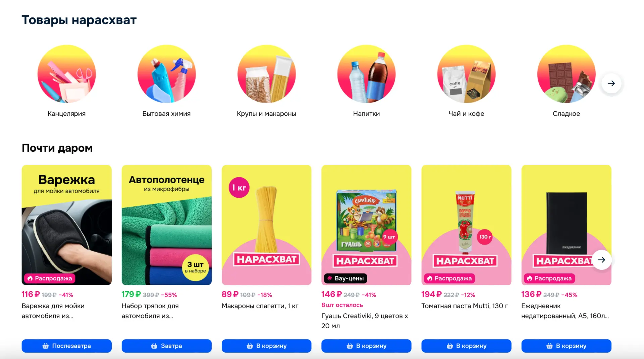Open the Варежка car wash mitt image
644x359 pixels.
66,225
